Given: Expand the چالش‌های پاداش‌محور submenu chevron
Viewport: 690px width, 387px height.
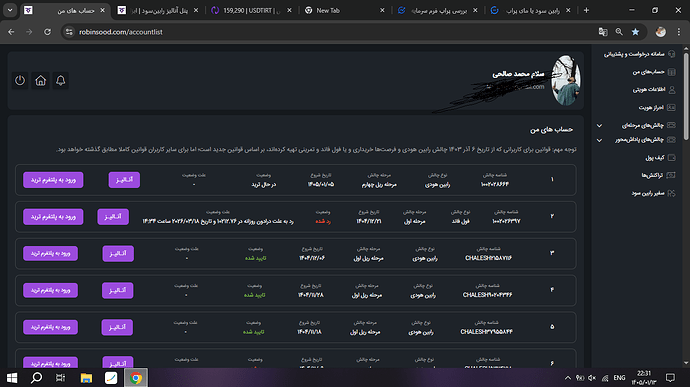Looking at the screenshot, I should pos(599,140).
